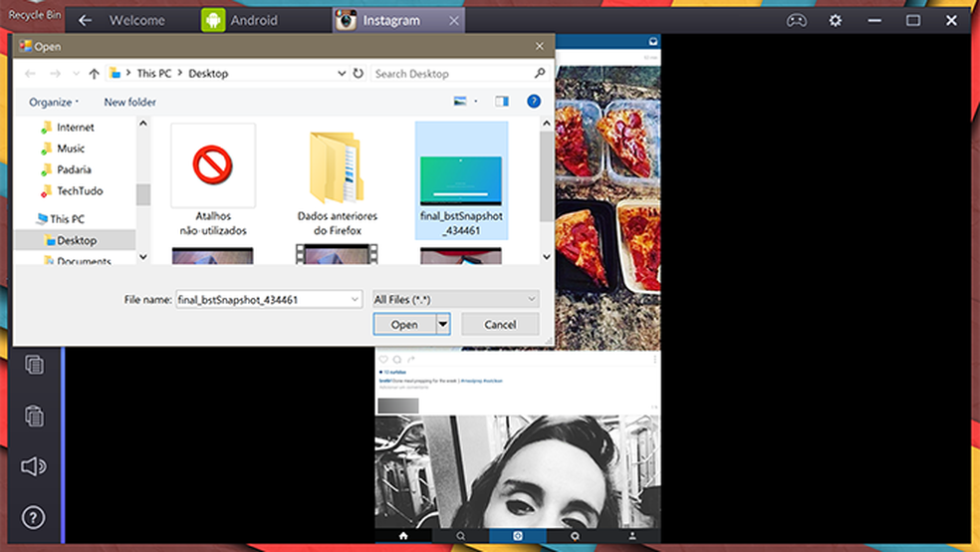Tap Instagram activity icon in bottom bar
Image resolution: width=980 pixels, height=552 pixels.
pos(575,536)
